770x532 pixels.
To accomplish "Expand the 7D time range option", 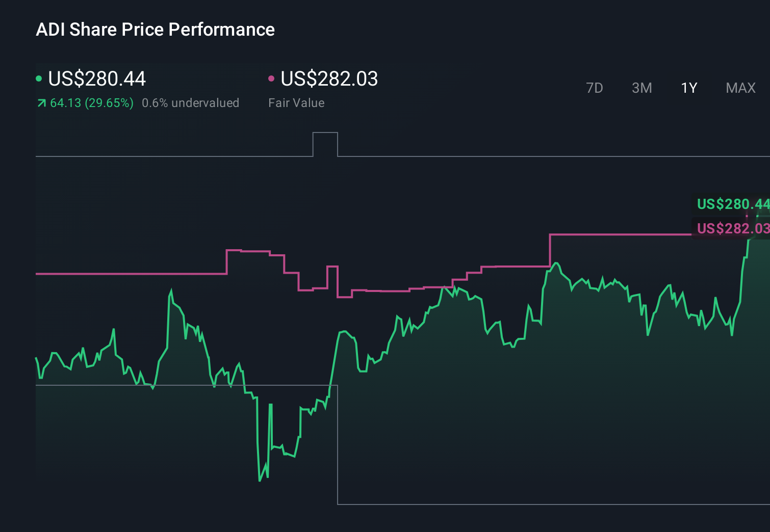I will coord(595,88).
